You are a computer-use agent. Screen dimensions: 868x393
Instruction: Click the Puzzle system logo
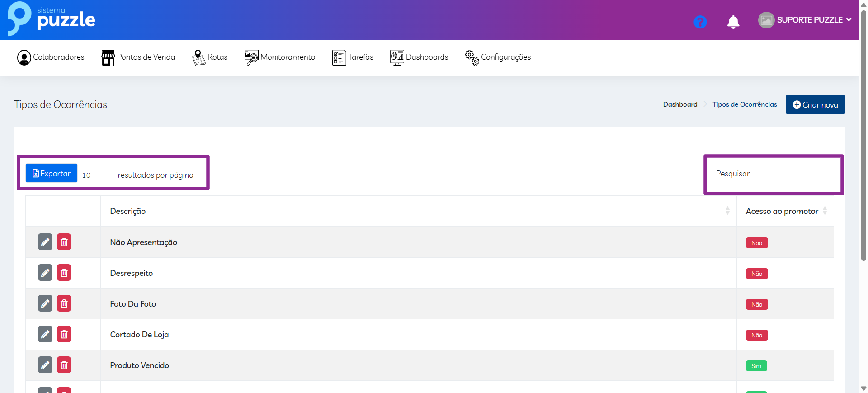point(52,19)
